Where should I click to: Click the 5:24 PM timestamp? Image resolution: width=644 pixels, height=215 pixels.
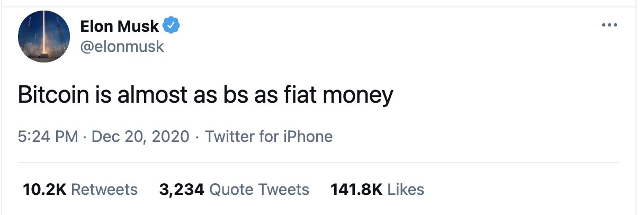(x=48, y=137)
